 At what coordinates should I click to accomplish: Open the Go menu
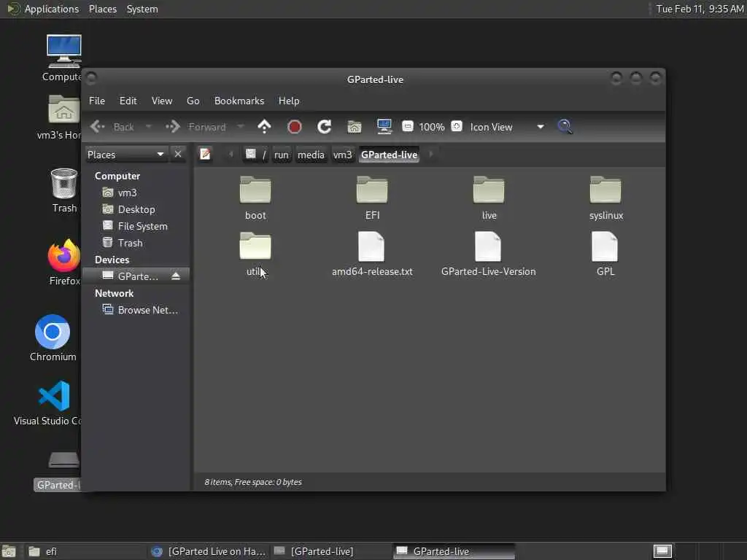(x=193, y=101)
